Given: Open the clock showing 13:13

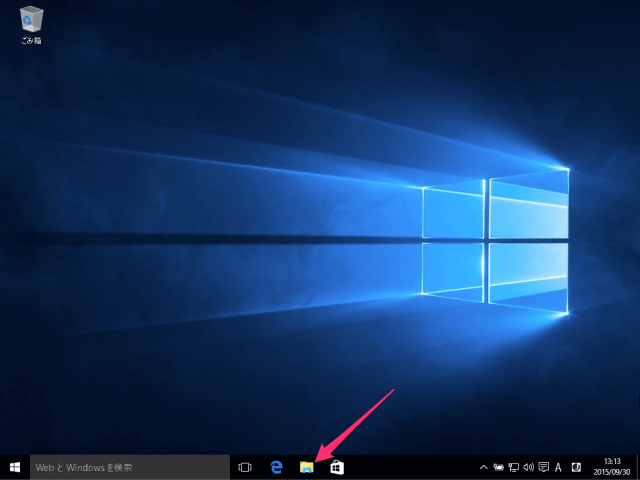Looking at the screenshot, I should [612, 467].
